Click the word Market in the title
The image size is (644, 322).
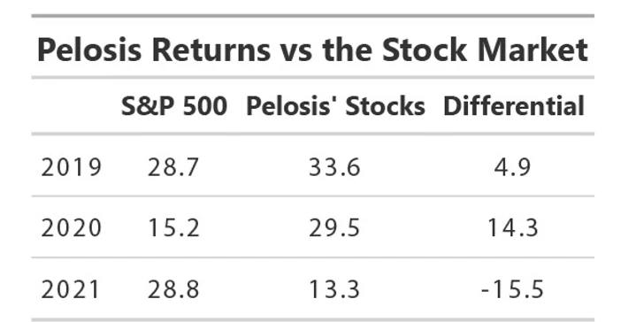click(x=533, y=50)
